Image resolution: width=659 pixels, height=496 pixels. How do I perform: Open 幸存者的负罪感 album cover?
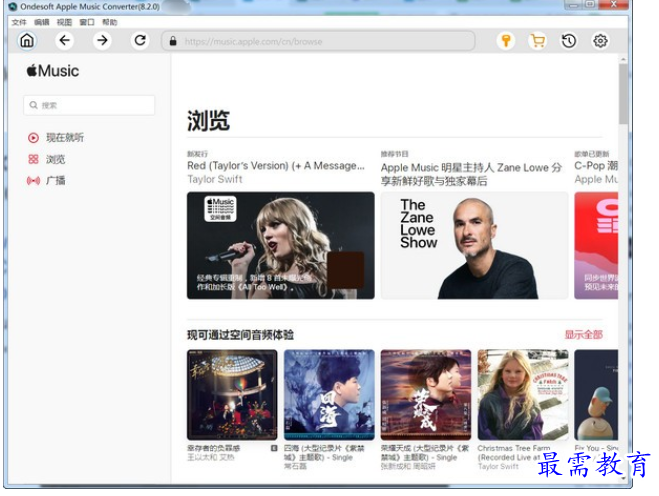(x=232, y=395)
